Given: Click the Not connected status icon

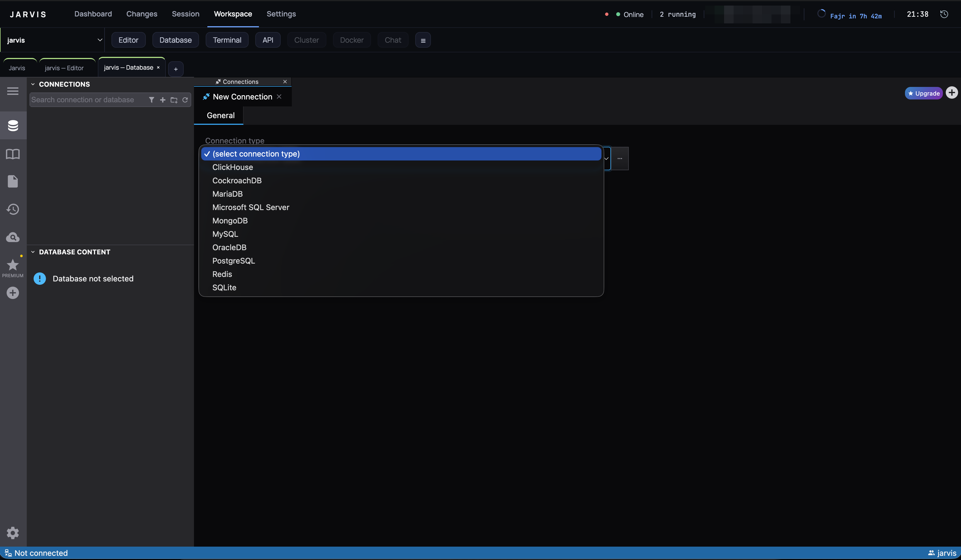Looking at the screenshot, I should [x=8, y=553].
